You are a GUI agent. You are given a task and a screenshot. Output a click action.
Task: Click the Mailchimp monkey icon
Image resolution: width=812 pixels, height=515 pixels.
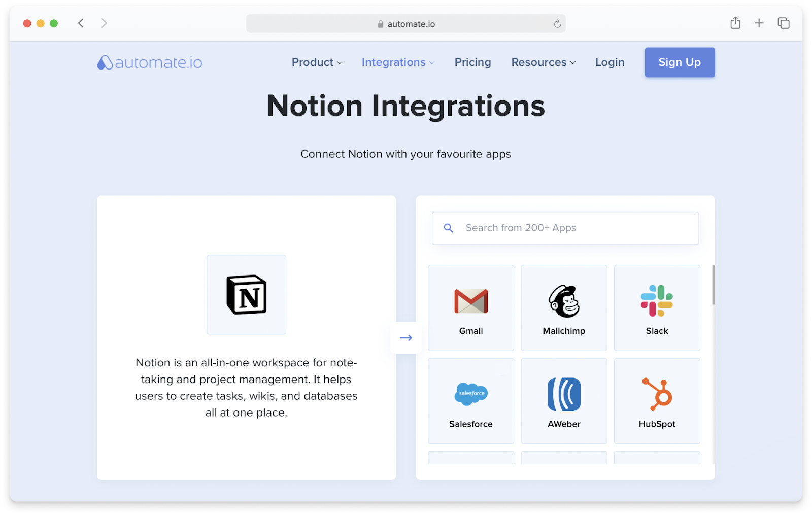point(564,301)
